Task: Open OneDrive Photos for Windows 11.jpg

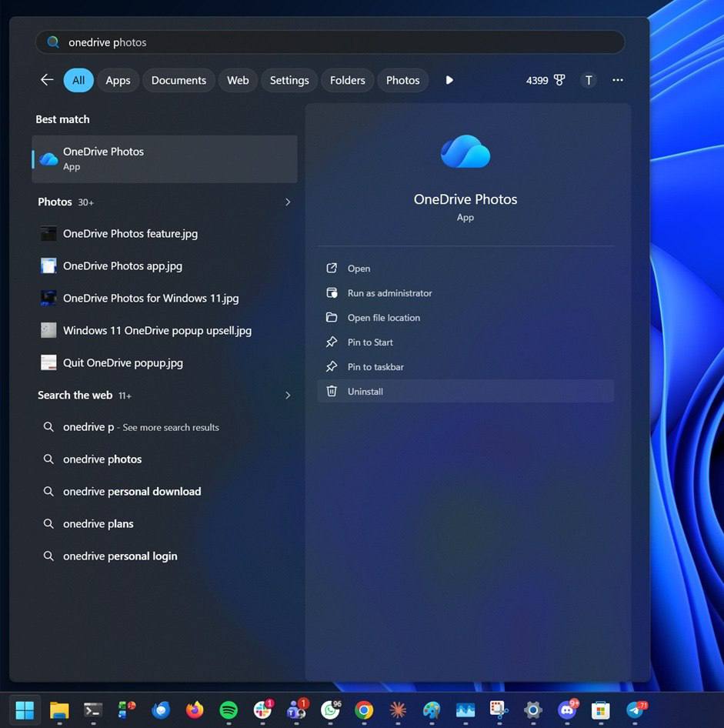Action: (x=165, y=298)
